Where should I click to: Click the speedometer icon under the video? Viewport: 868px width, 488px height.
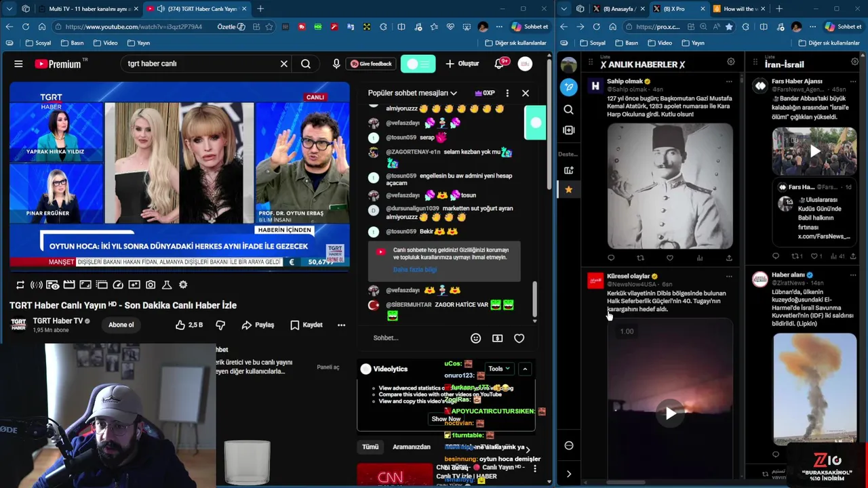click(118, 285)
